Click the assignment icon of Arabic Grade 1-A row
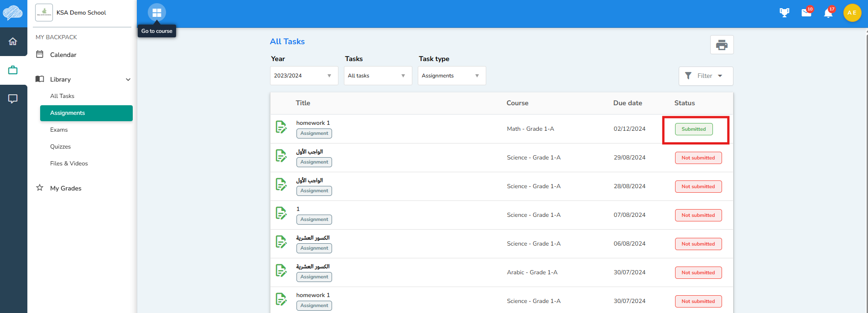This screenshot has width=868, height=313. [281, 271]
